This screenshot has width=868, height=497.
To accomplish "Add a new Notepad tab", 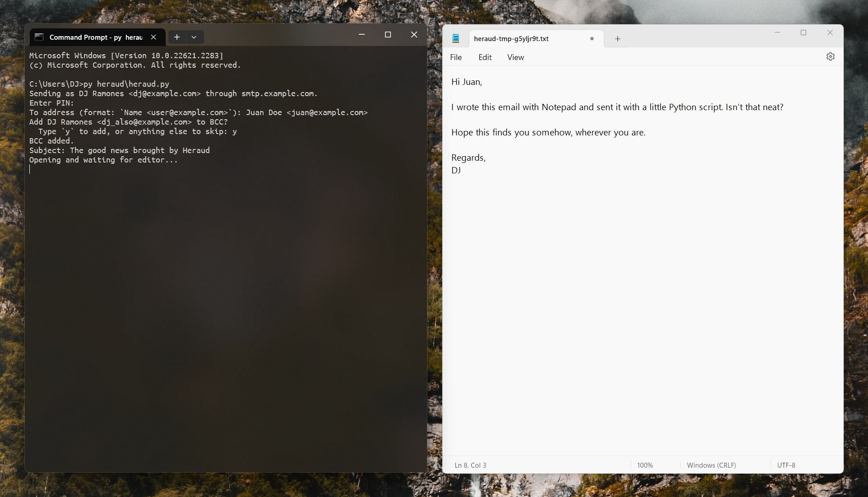I will click(x=617, y=39).
